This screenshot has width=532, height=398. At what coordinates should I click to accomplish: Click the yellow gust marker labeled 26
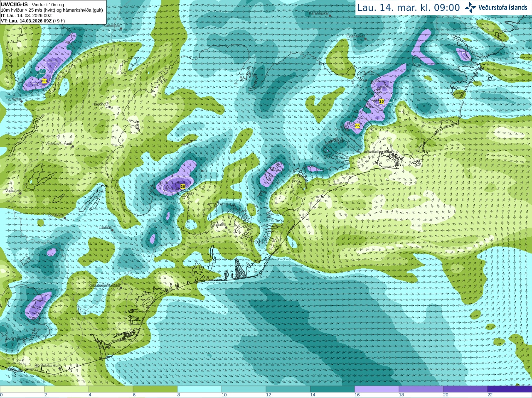382,101
